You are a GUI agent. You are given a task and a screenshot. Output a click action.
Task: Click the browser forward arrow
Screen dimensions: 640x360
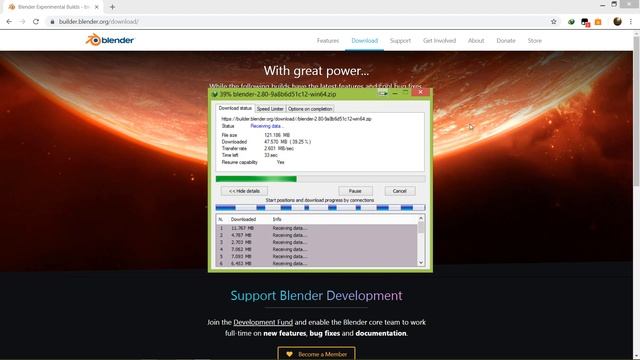[x=22, y=22]
